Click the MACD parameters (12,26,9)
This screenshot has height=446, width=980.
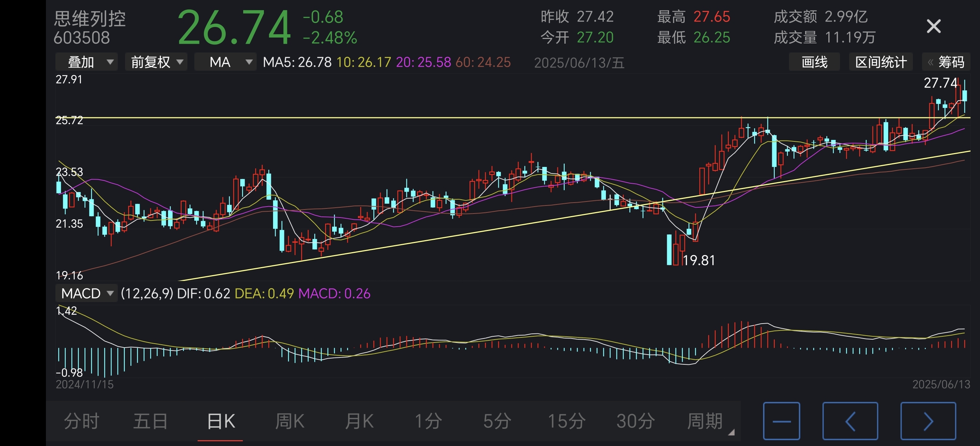point(147,294)
